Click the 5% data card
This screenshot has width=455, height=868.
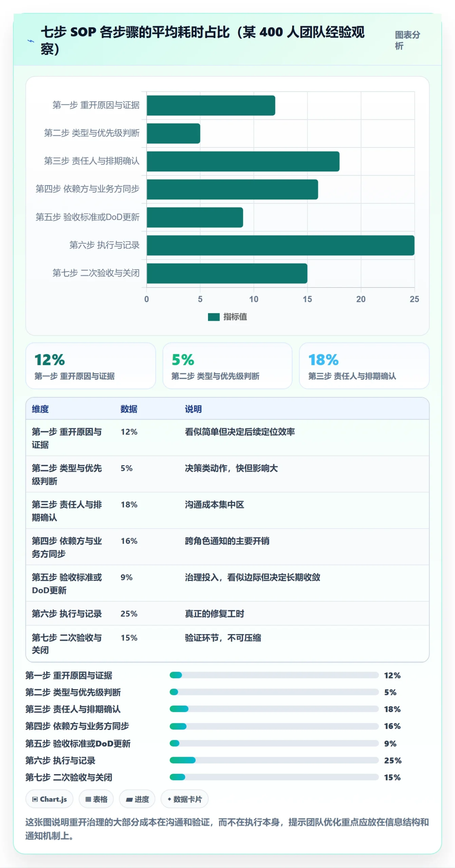(x=227, y=366)
